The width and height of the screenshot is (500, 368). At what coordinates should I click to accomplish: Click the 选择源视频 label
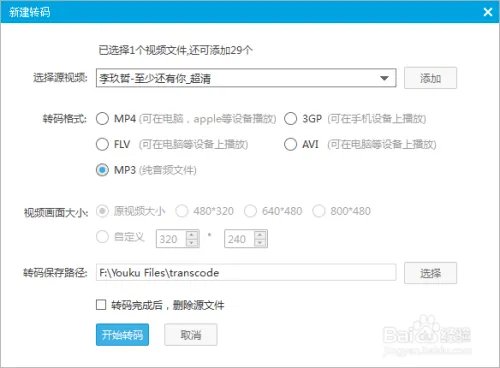60,78
